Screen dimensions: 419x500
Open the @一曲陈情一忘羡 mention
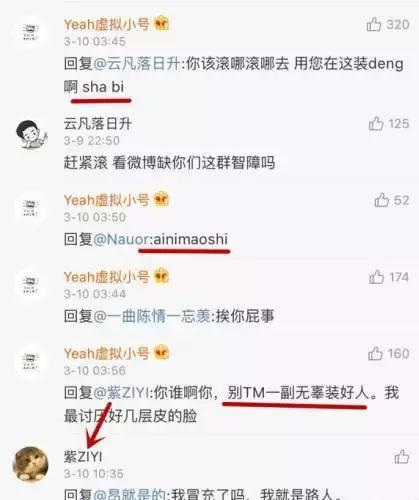click(x=153, y=316)
